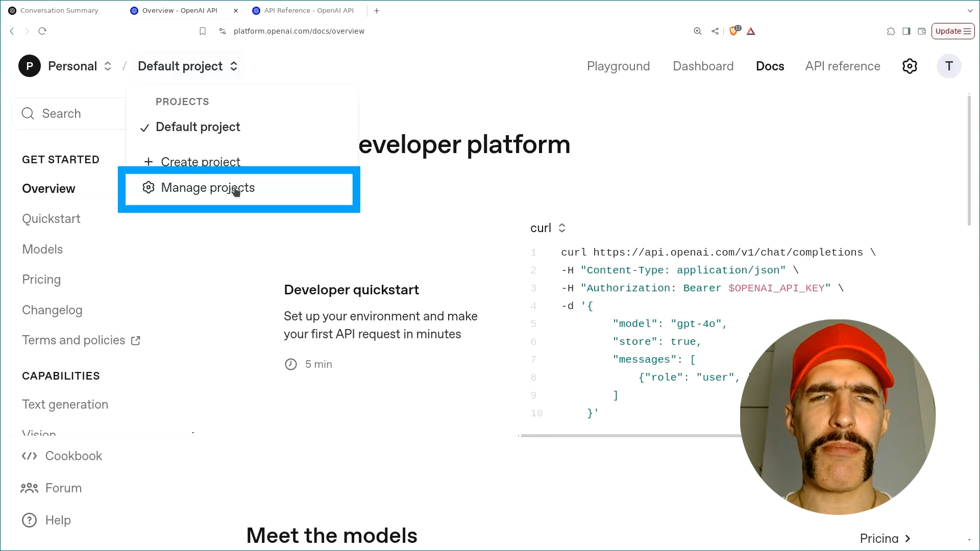Switch to Overview - OpenAI API tab
This screenshot has height=551, width=980.
[180, 11]
